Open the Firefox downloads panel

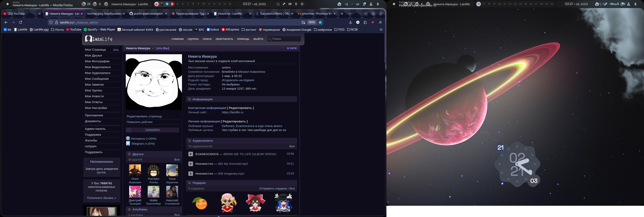point(350,23)
